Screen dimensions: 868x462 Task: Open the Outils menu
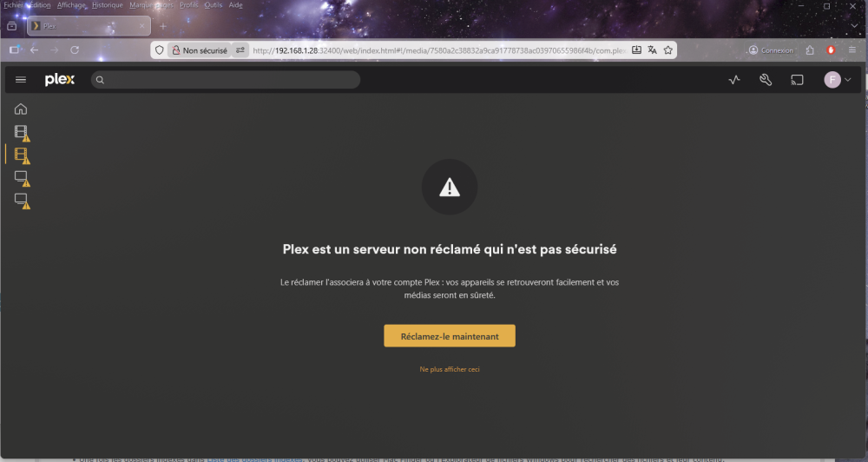click(x=214, y=5)
